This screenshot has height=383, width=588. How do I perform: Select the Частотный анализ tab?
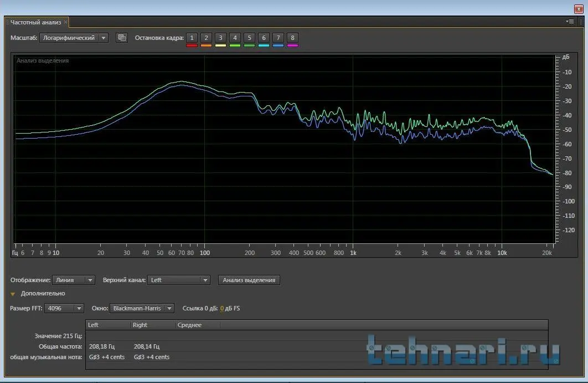(x=35, y=22)
